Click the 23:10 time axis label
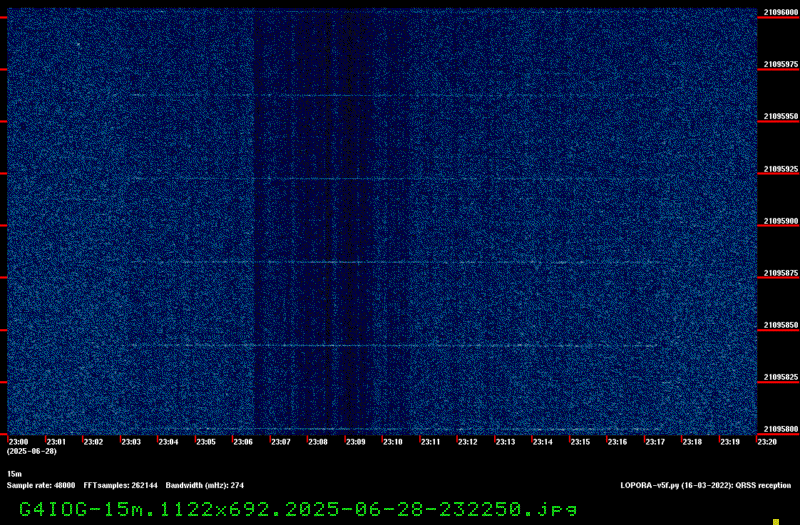Image resolution: width=800 pixels, height=525 pixels. [x=393, y=442]
